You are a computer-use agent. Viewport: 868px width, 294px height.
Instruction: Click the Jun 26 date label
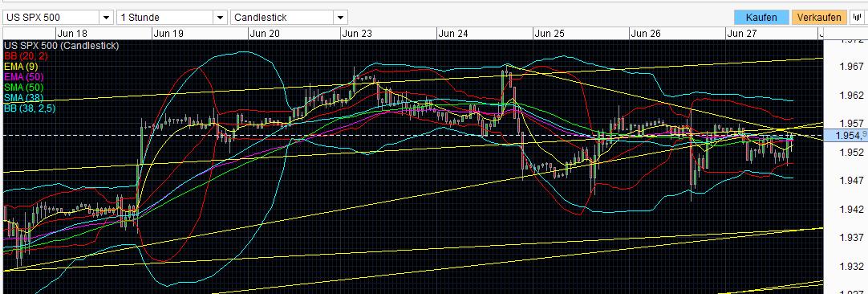[646, 33]
